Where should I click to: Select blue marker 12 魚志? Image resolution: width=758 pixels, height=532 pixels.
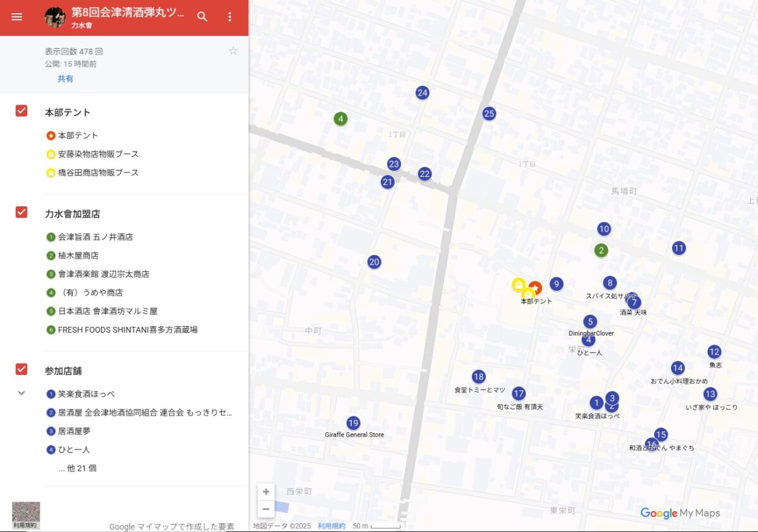(714, 352)
